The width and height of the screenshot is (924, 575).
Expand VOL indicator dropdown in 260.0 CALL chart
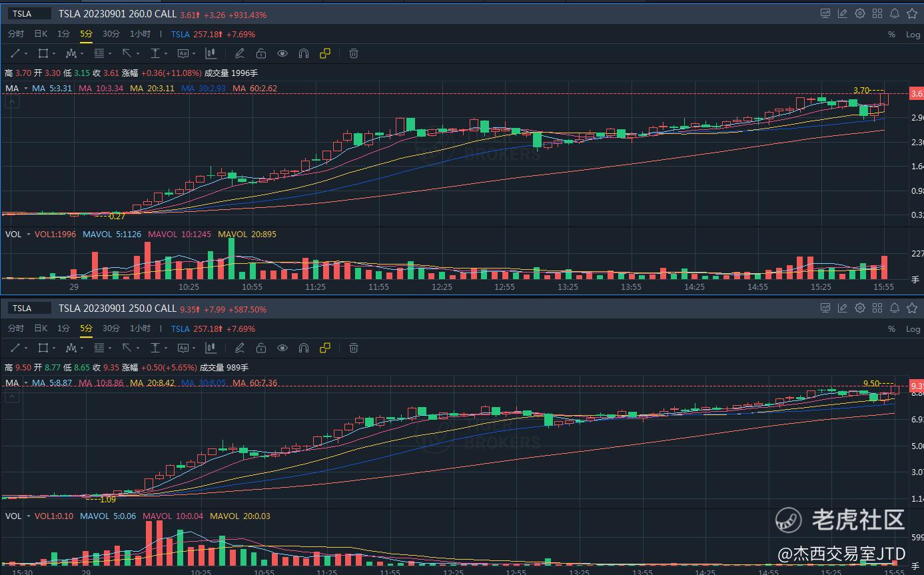[x=28, y=235]
